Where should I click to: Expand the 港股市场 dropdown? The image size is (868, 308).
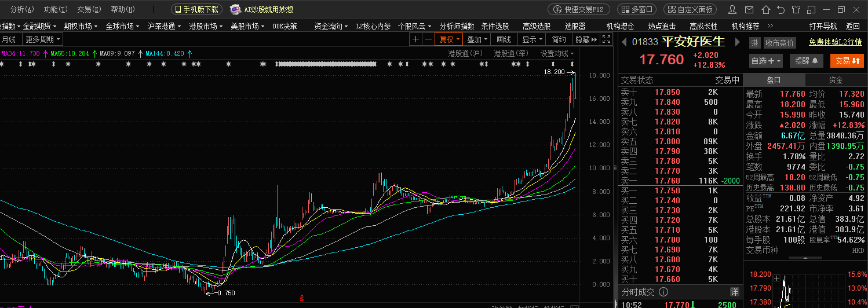click(x=206, y=26)
